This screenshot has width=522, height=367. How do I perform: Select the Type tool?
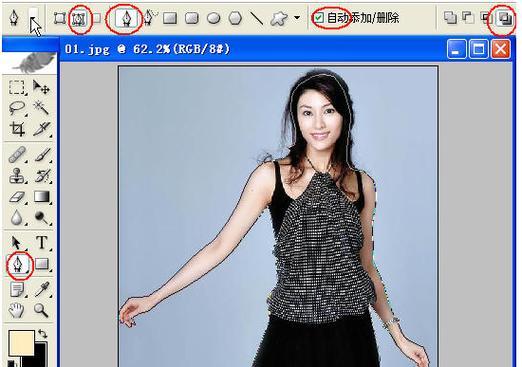(42, 243)
